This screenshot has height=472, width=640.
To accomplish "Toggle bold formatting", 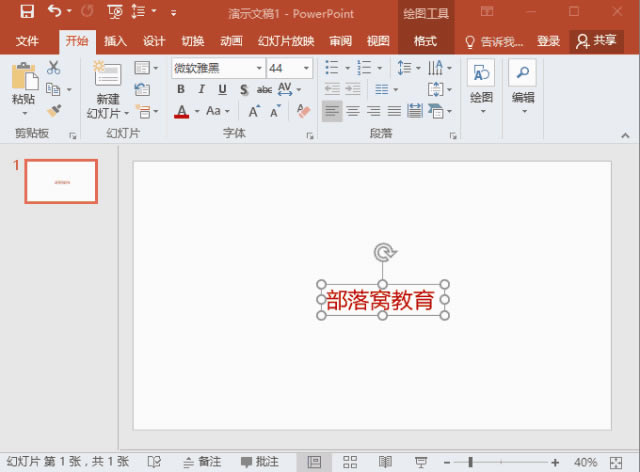I will (181, 89).
